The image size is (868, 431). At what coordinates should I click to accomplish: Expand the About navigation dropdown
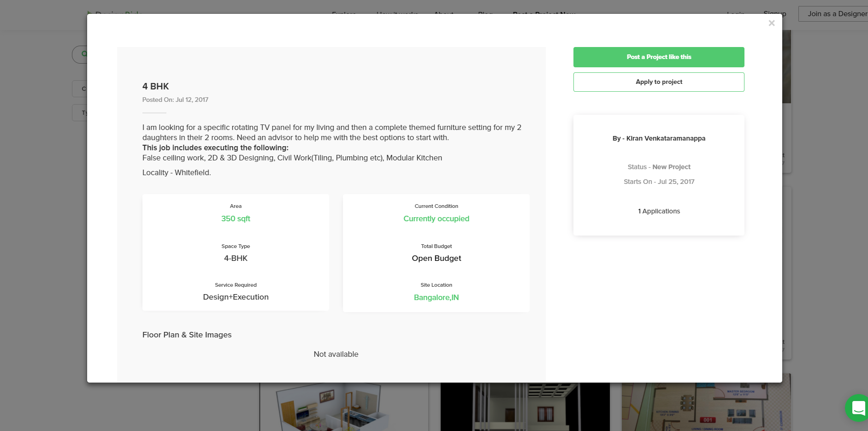pos(443,14)
